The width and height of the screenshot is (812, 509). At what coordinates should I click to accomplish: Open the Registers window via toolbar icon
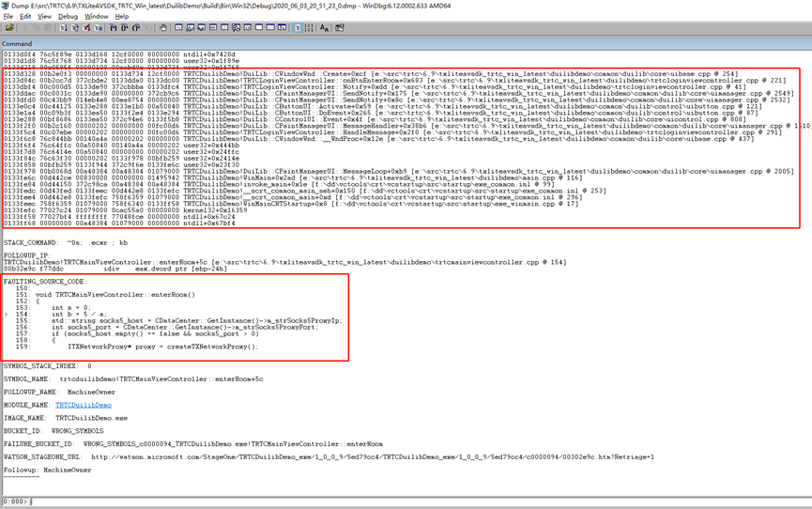[x=213, y=27]
